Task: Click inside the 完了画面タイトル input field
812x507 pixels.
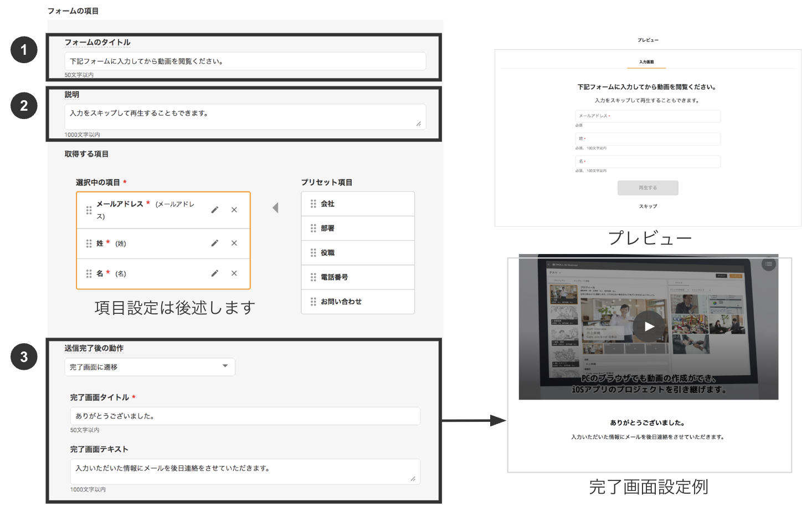Action: point(245,416)
